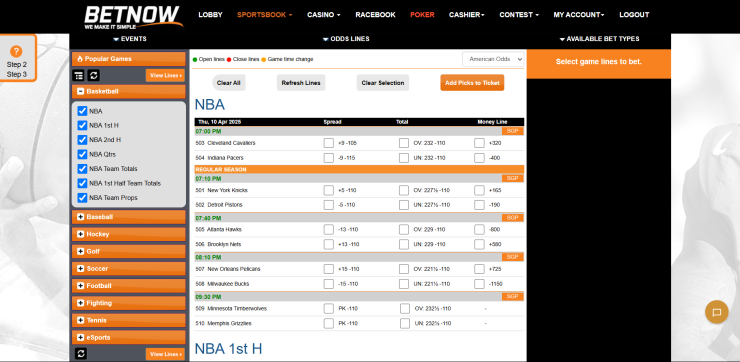Expand the eSports category
Screen dimensions: 740x362
click(129, 337)
